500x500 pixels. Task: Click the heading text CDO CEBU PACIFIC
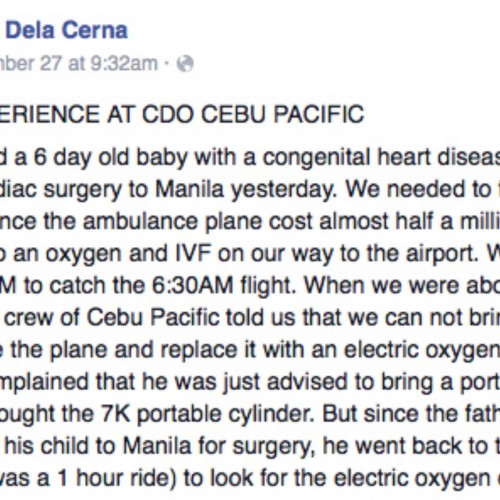coord(253,114)
